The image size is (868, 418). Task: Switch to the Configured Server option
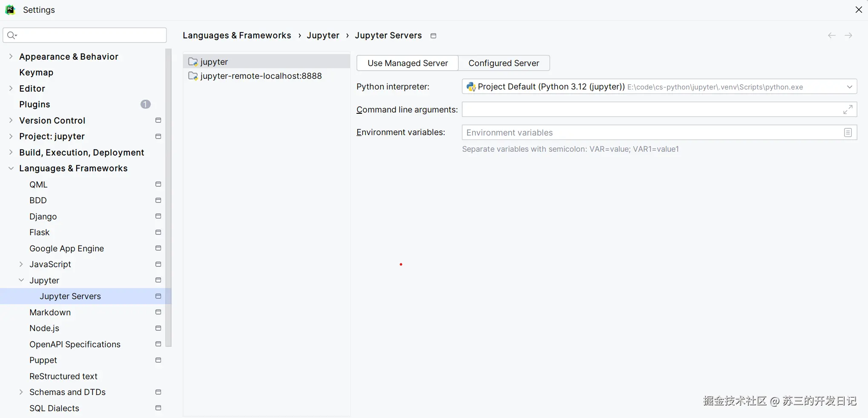[x=504, y=63]
